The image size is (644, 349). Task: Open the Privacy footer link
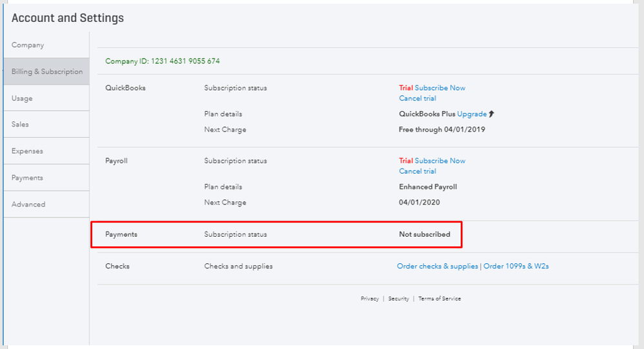click(370, 299)
